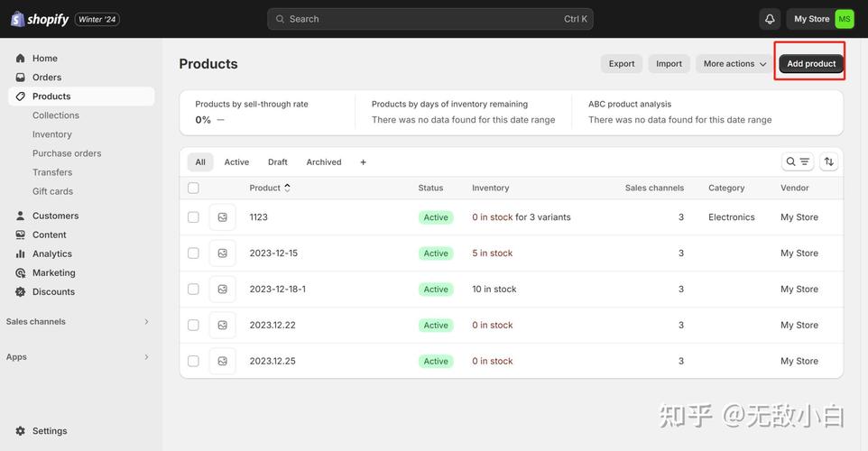Screen dimensions: 868x451
Task: Switch to the Archived tab
Action: point(324,162)
